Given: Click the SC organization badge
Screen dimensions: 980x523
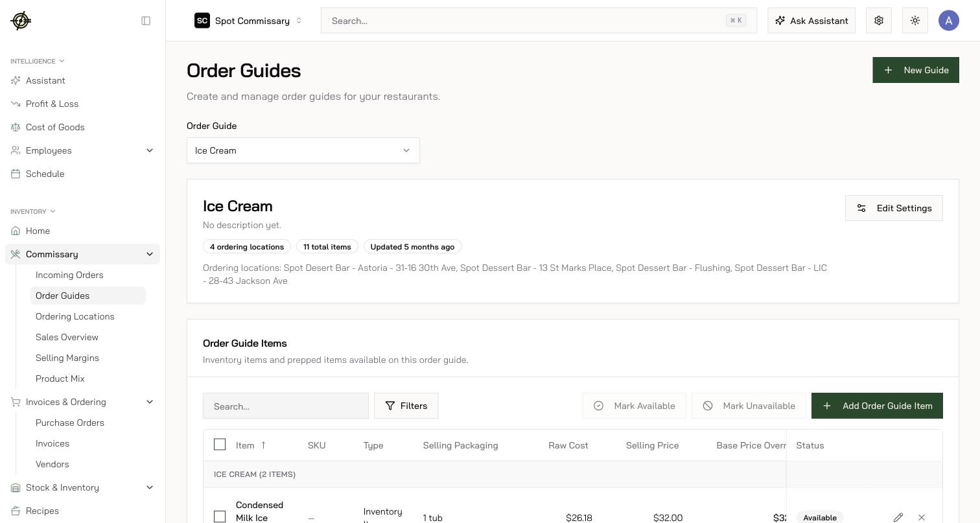Looking at the screenshot, I should pyautogui.click(x=202, y=21).
